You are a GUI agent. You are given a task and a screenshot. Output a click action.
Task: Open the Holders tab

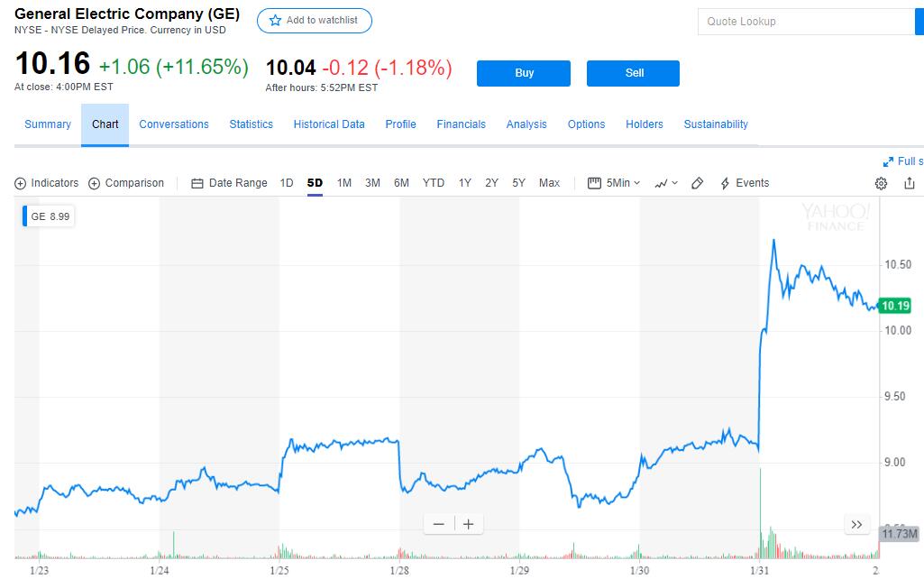click(644, 124)
